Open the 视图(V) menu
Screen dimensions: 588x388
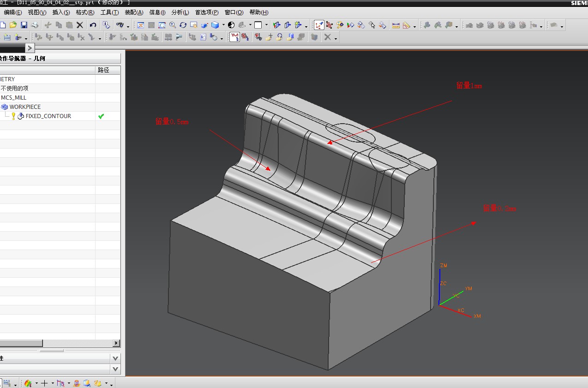[x=37, y=12]
